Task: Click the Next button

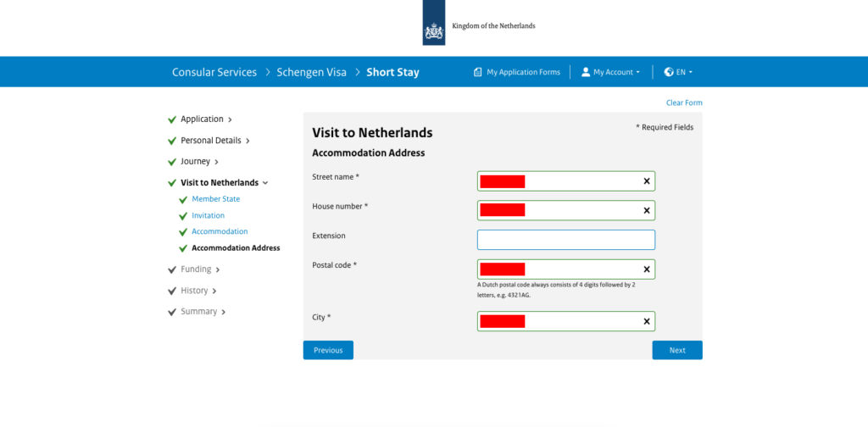Action: (x=677, y=350)
